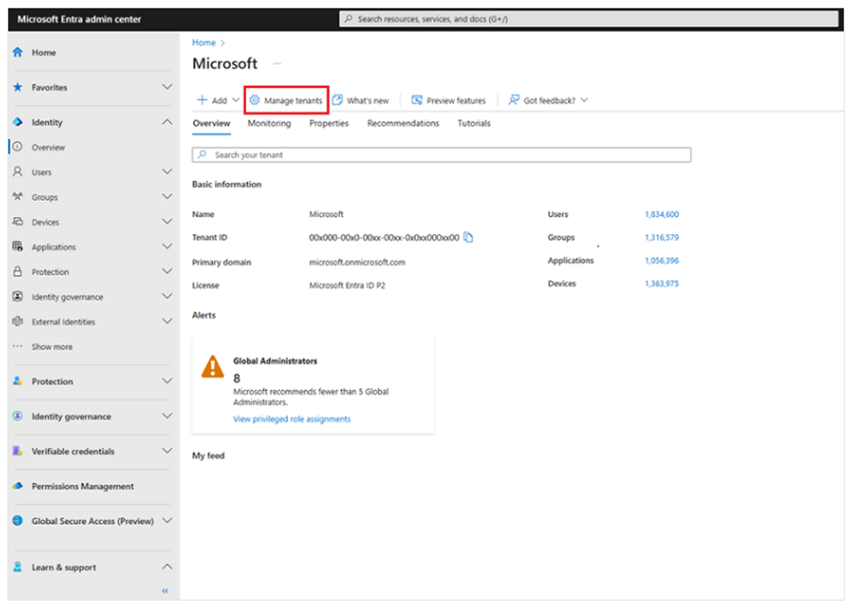Click the What's new icon
This screenshot has width=852, height=616.
(x=337, y=100)
